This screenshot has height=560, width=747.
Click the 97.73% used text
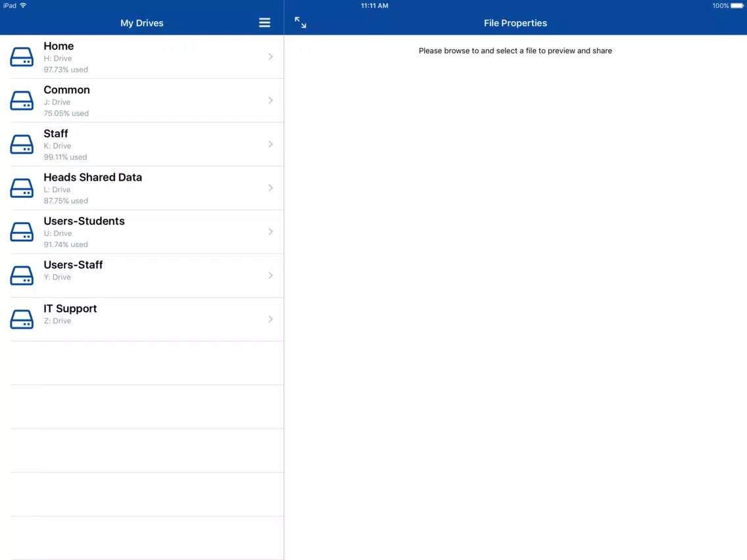click(66, 70)
